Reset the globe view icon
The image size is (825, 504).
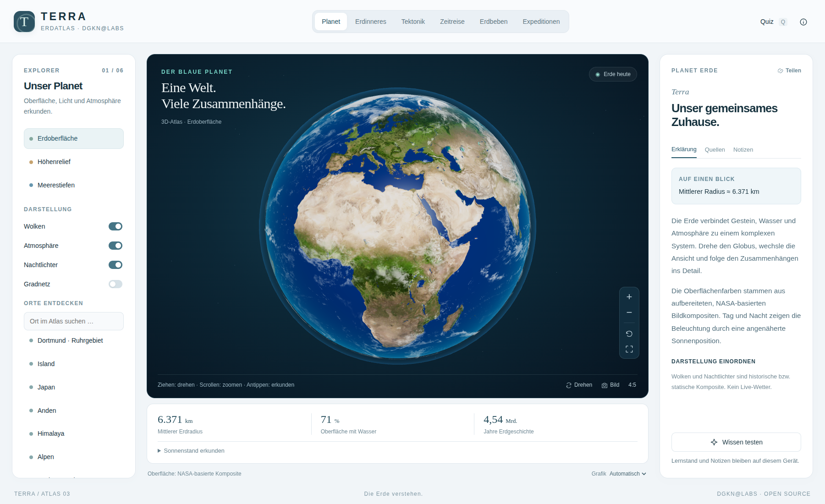pos(629,334)
